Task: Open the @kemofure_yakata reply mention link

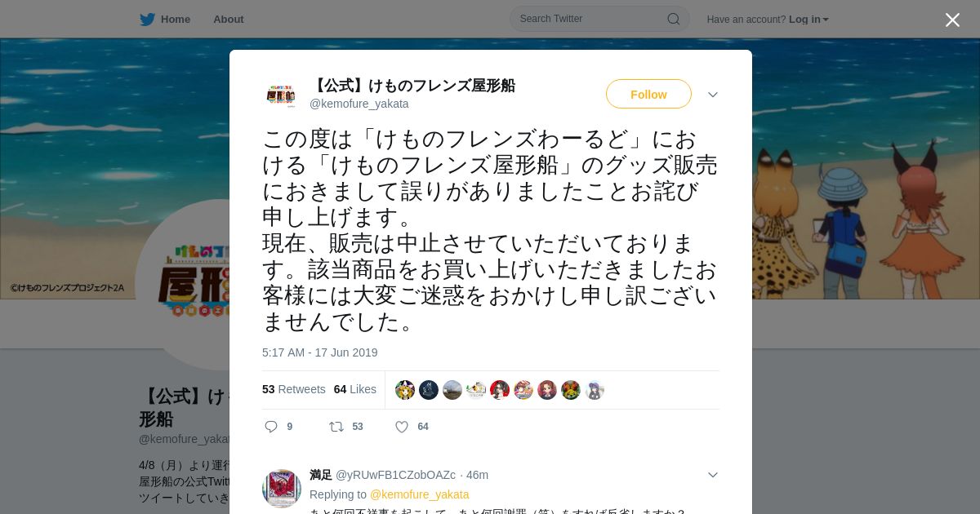Action: pyautogui.click(x=420, y=494)
